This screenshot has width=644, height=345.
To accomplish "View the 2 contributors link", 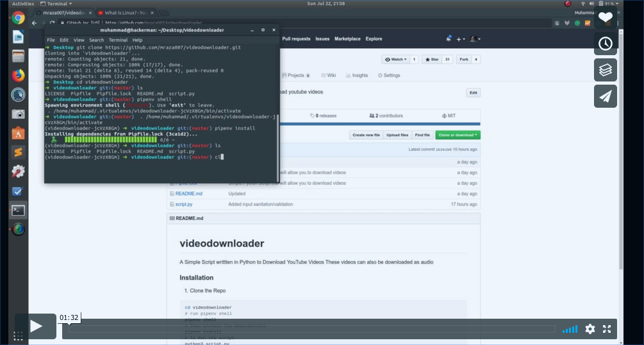I will pos(386,115).
